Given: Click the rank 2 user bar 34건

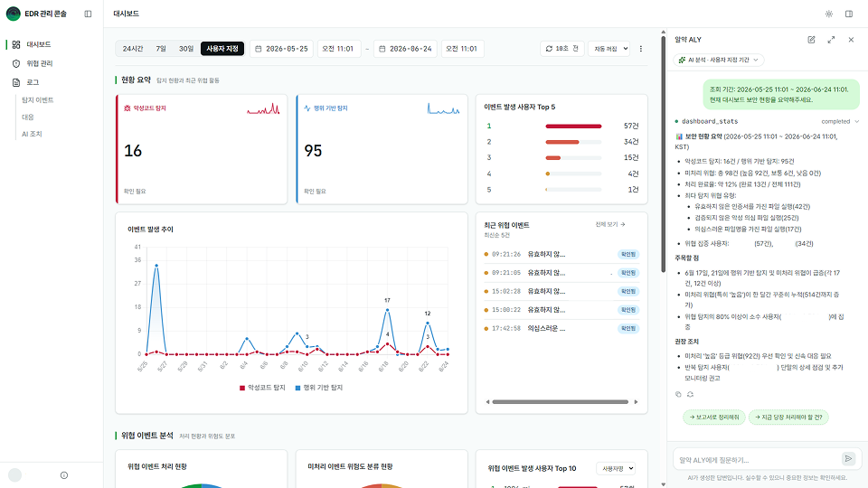Looking at the screenshot, I should point(573,142).
